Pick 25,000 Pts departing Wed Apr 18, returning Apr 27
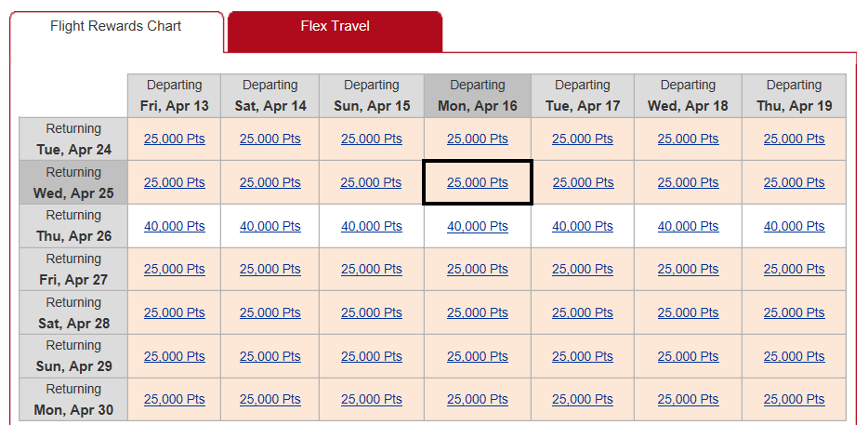Screen dimensions: 868x425 [x=688, y=270]
